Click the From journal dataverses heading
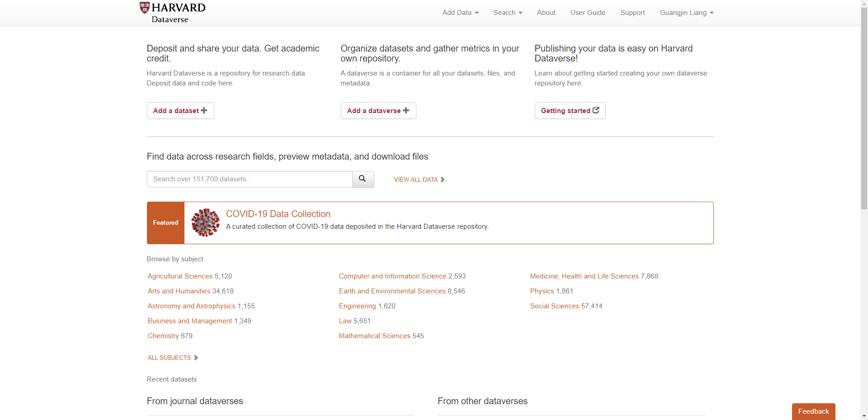Viewport: 868px width, 420px height. coord(195,401)
